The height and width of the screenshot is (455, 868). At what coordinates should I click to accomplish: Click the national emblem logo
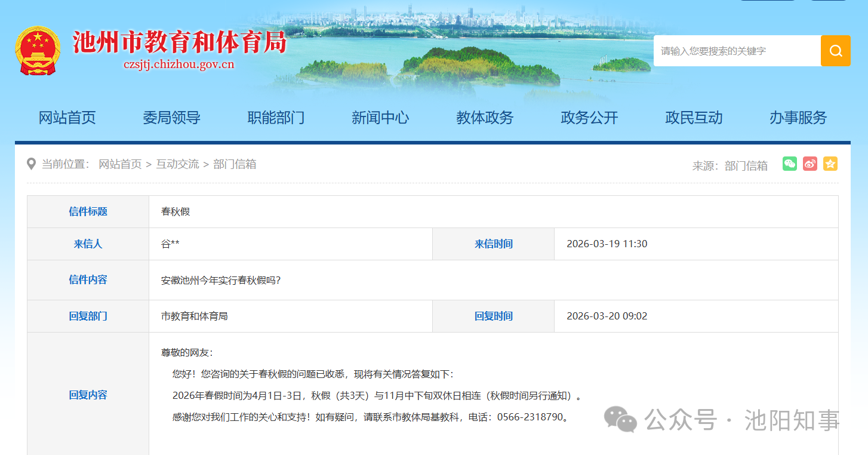click(x=38, y=51)
